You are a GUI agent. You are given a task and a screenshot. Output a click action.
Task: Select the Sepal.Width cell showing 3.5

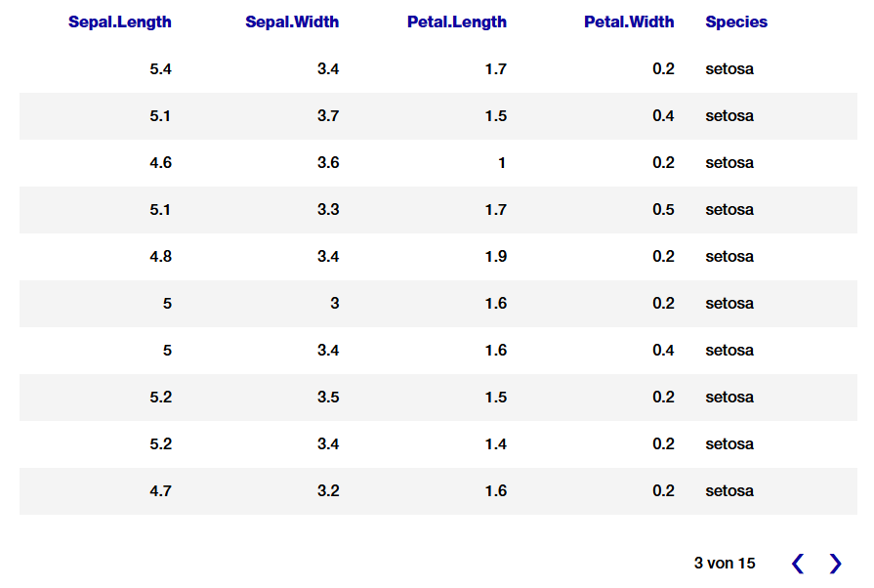(x=328, y=398)
